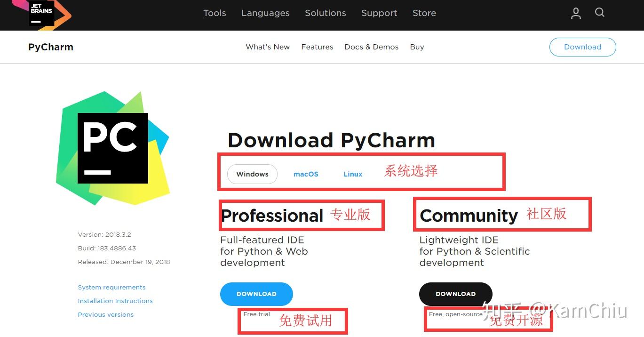Download PyCharm Professional edition
Image resolution: width=644 pixels, height=337 pixels.
click(256, 294)
